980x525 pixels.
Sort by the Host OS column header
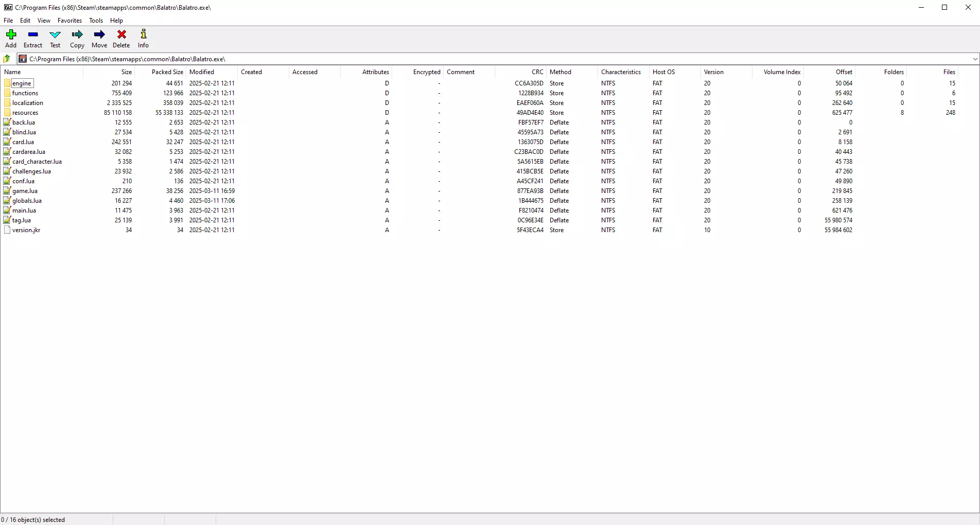675,72
